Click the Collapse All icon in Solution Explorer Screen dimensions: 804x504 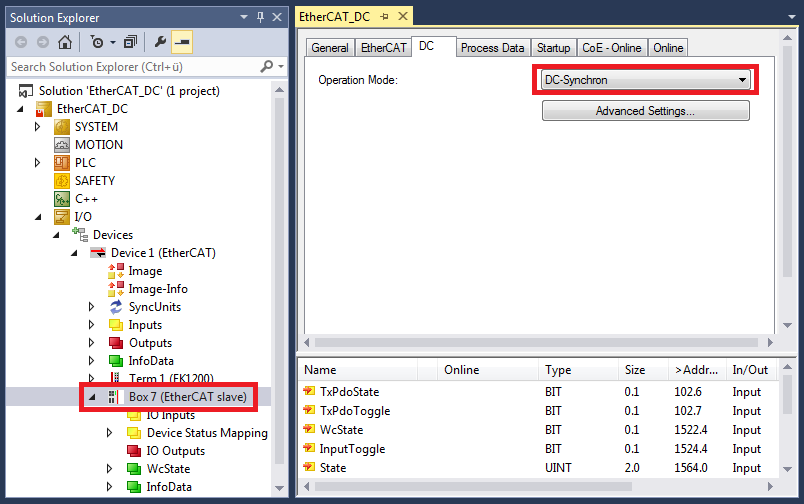tap(130, 42)
